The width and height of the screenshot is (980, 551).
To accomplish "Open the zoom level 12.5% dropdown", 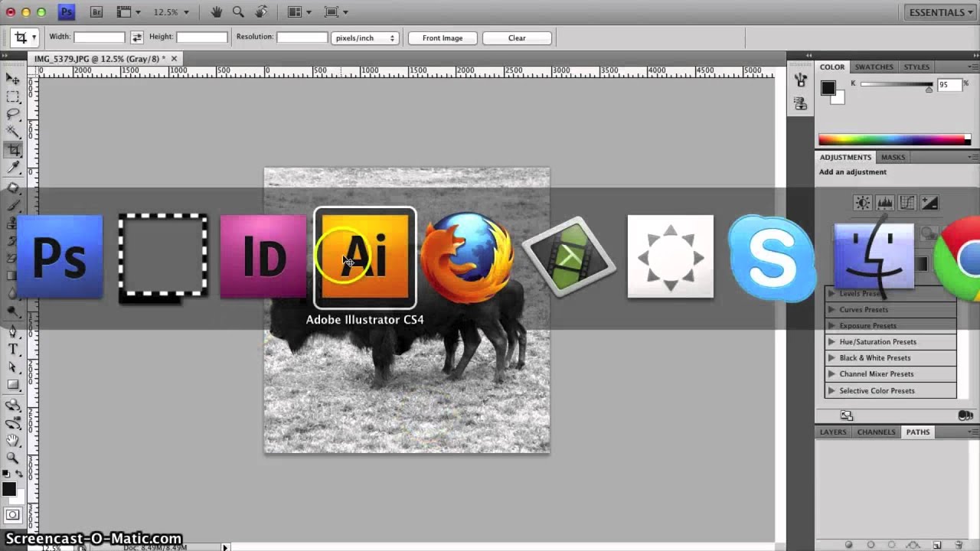I will point(171,12).
